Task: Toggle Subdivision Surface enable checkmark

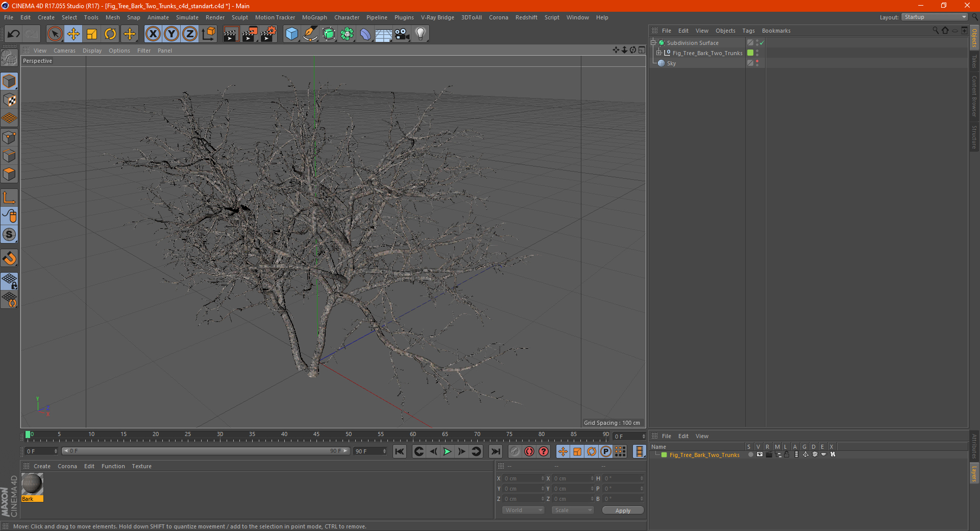Action: (762, 43)
